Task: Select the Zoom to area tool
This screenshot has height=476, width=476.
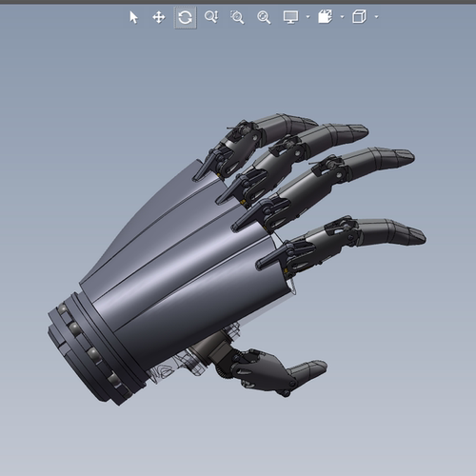Action: click(237, 17)
